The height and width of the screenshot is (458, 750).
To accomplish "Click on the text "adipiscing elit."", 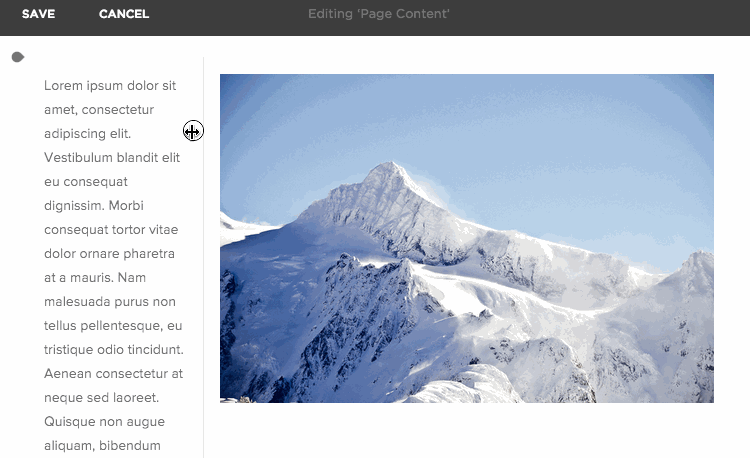I will coord(88,134).
